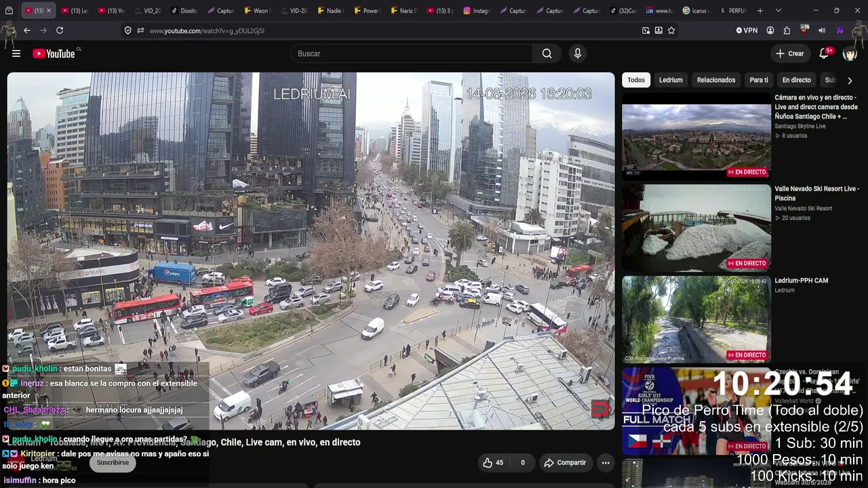Image resolution: width=868 pixels, height=488 pixels.
Task: Open YouTube notifications bell
Action: [x=824, y=54]
